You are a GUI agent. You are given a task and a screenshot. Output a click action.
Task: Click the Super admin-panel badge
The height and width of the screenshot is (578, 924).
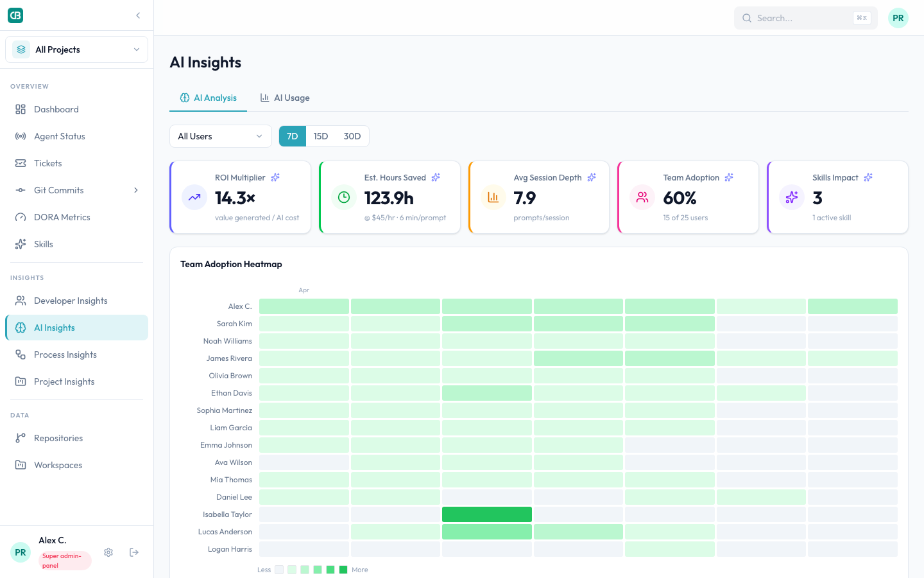click(x=64, y=561)
